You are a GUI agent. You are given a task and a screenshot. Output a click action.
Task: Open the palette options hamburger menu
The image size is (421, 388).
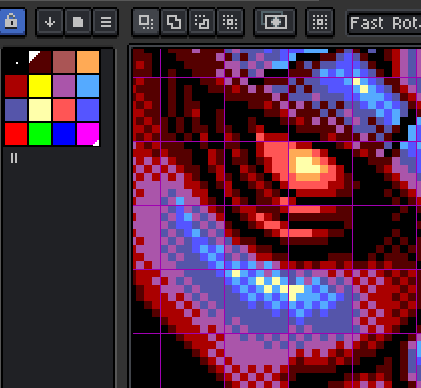[106, 22]
